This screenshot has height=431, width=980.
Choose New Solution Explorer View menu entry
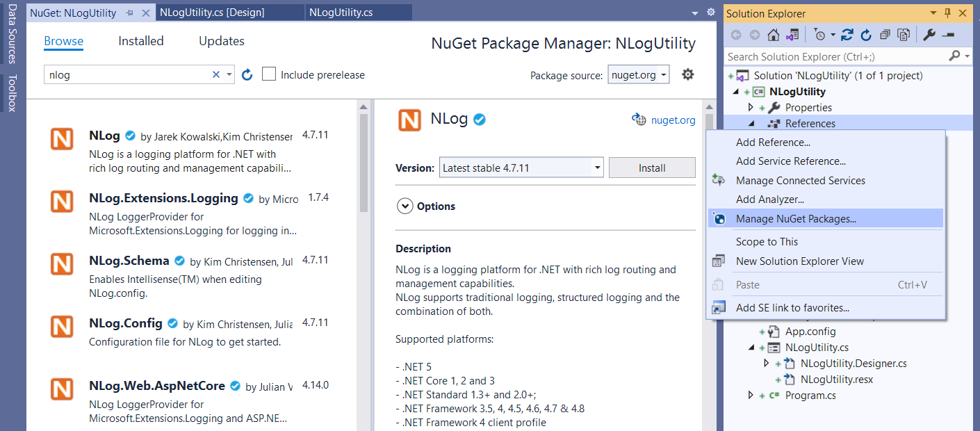826,261
